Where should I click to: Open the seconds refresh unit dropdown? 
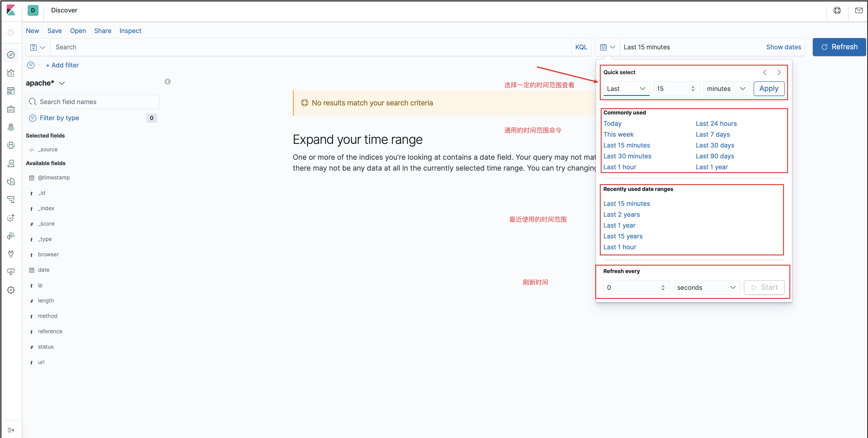pyautogui.click(x=706, y=288)
